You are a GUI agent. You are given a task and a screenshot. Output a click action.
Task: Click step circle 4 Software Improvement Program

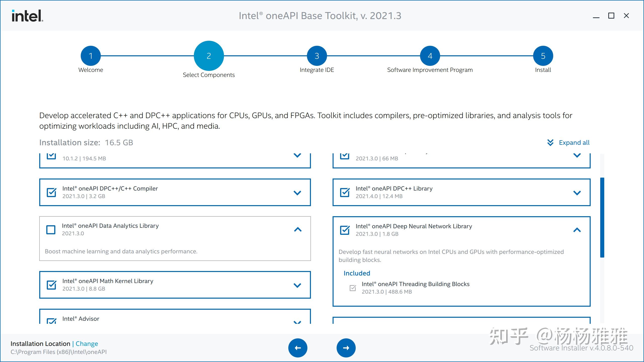click(430, 56)
